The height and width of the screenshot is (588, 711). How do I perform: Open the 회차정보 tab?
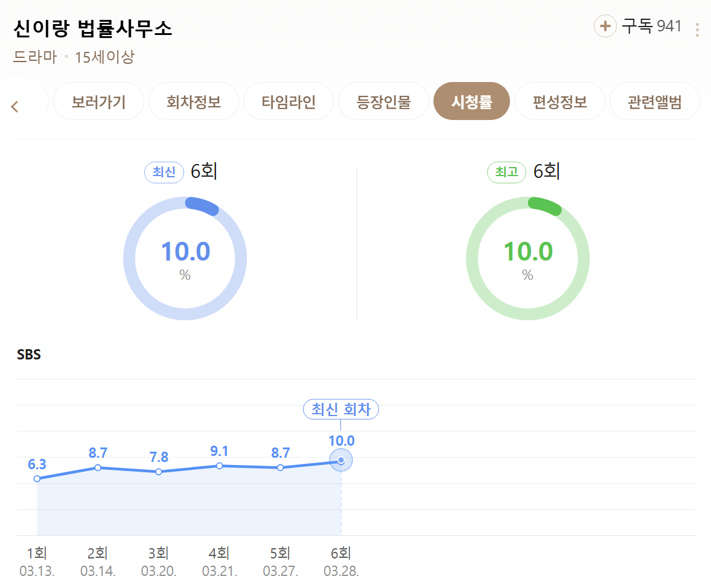click(194, 101)
